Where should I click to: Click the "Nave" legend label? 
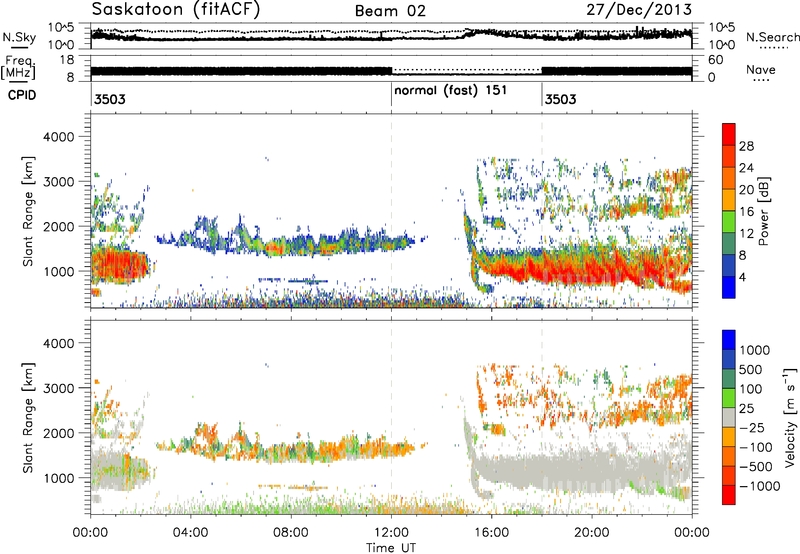click(x=760, y=69)
